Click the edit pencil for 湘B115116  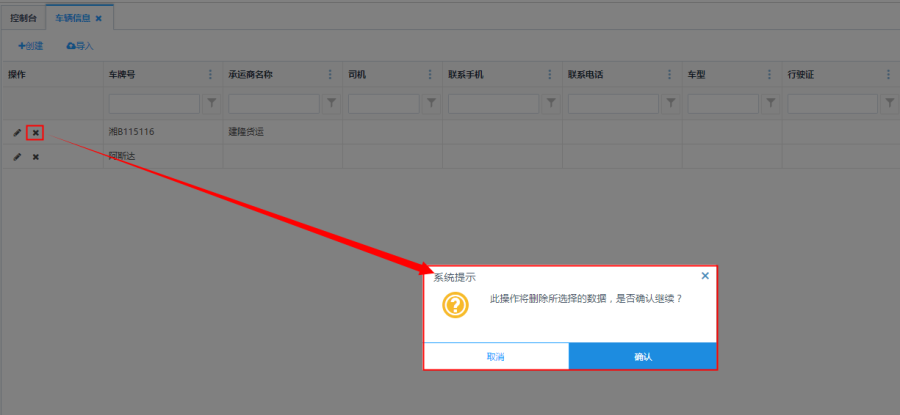coord(17,132)
